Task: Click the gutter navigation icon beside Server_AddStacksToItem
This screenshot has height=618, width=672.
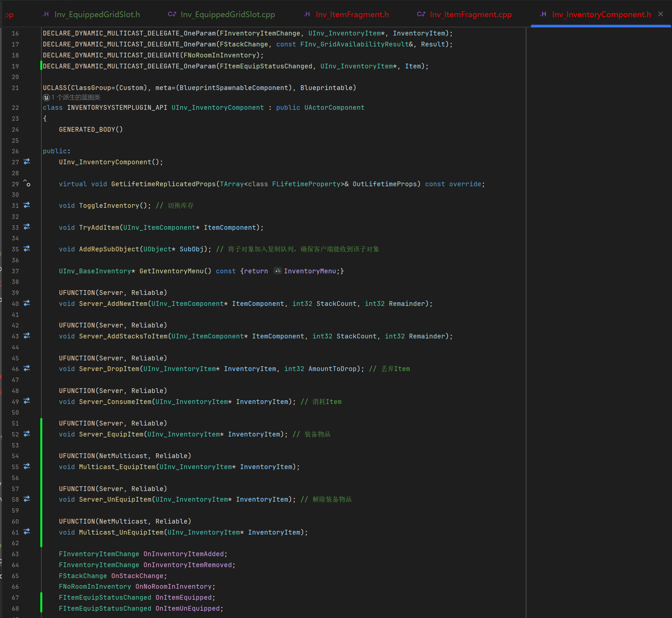Action: point(27,336)
